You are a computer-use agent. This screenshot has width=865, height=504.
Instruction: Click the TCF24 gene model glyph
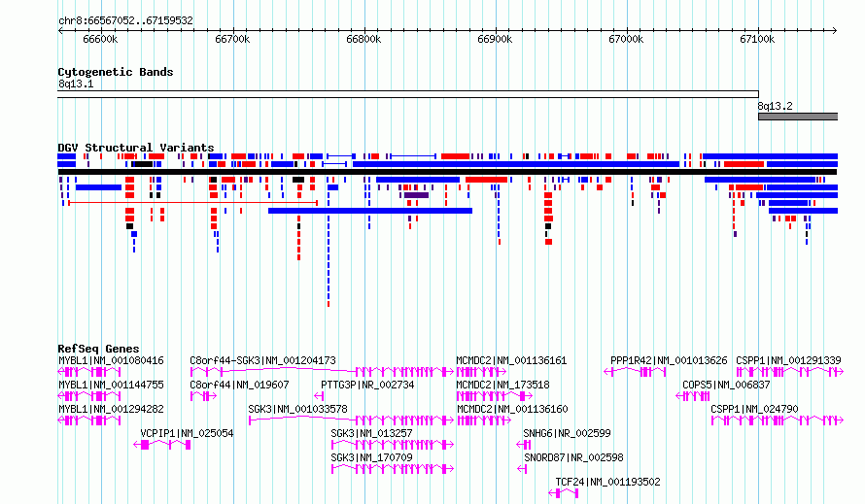point(564,493)
